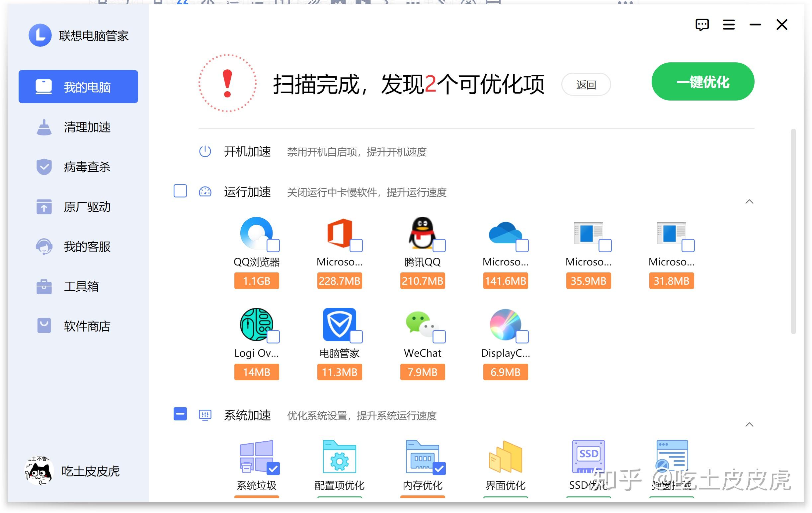Viewport: 812px width, 513px height.
Task: Click the 联想电脑管家 logo icon
Action: 40,35
